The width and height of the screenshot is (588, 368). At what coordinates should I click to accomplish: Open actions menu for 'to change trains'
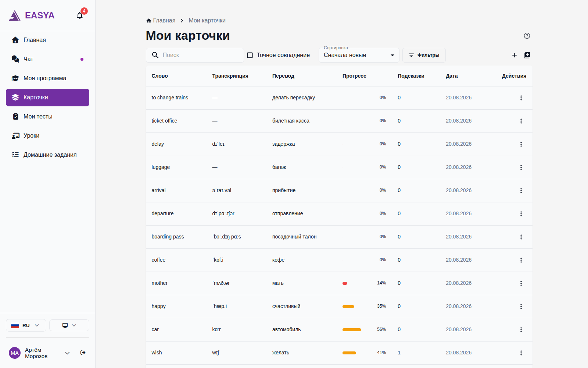pos(521,98)
